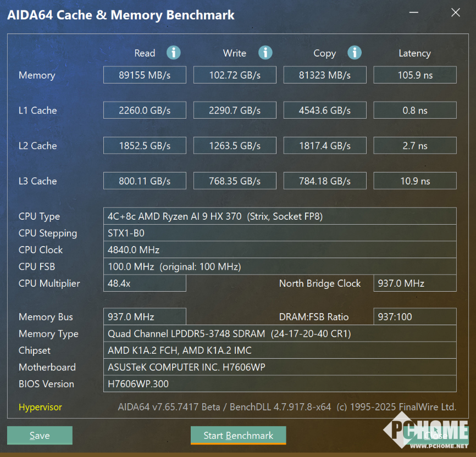The width and height of the screenshot is (476, 457).
Task: Click L2 Cache Write value 1263.5 GB/s
Action: pyautogui.click(x=235, y=146)
